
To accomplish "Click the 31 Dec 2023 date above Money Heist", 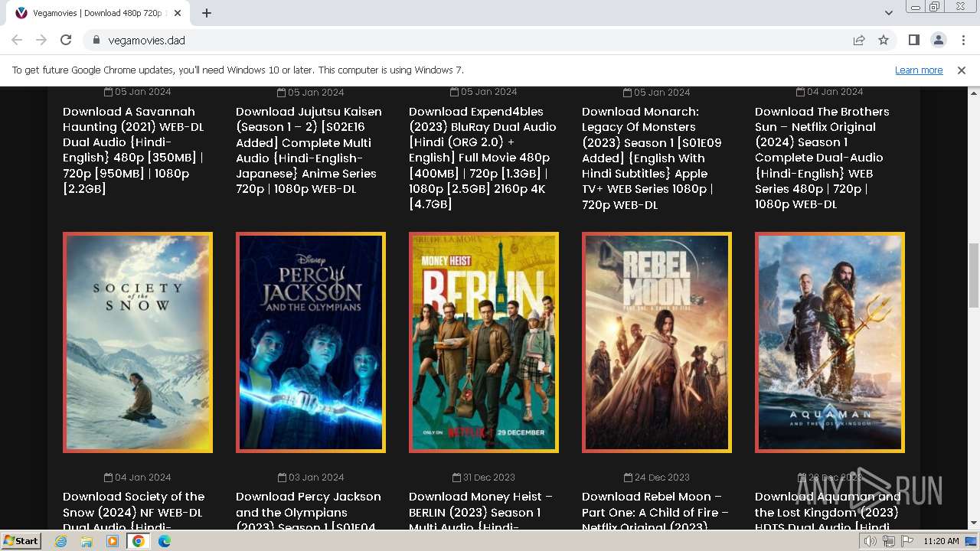I will coord(484,478).
